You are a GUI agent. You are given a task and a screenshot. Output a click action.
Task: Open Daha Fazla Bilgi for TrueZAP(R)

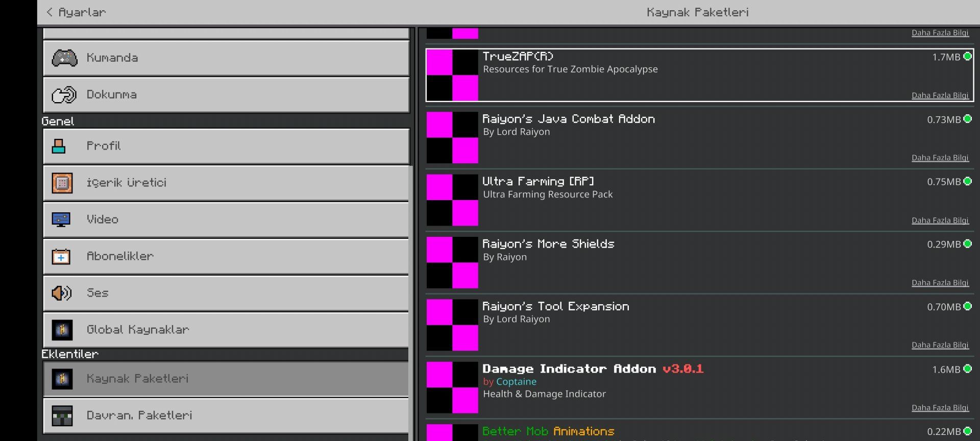(x=940, y=95)
